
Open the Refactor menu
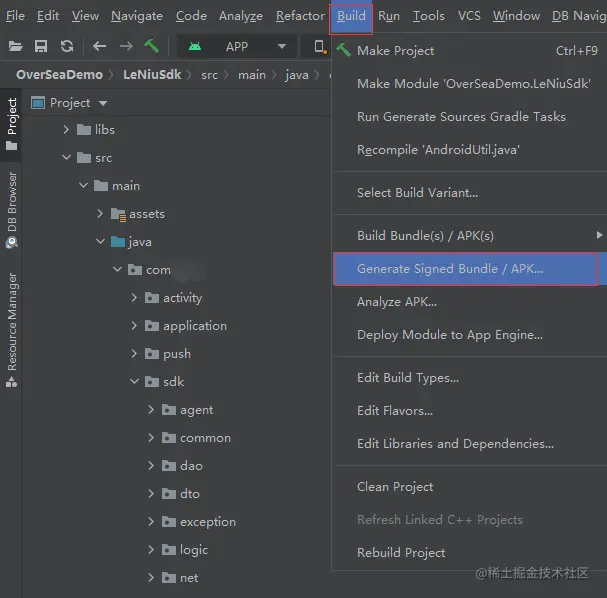[300, 16]
